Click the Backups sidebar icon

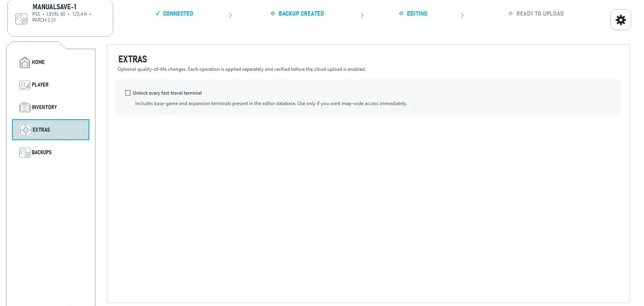[x=25, y=152]
